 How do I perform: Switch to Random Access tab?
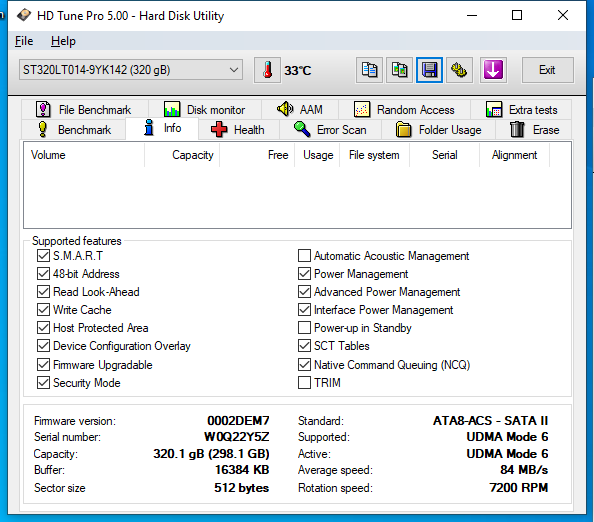click(x=404, y=110)
